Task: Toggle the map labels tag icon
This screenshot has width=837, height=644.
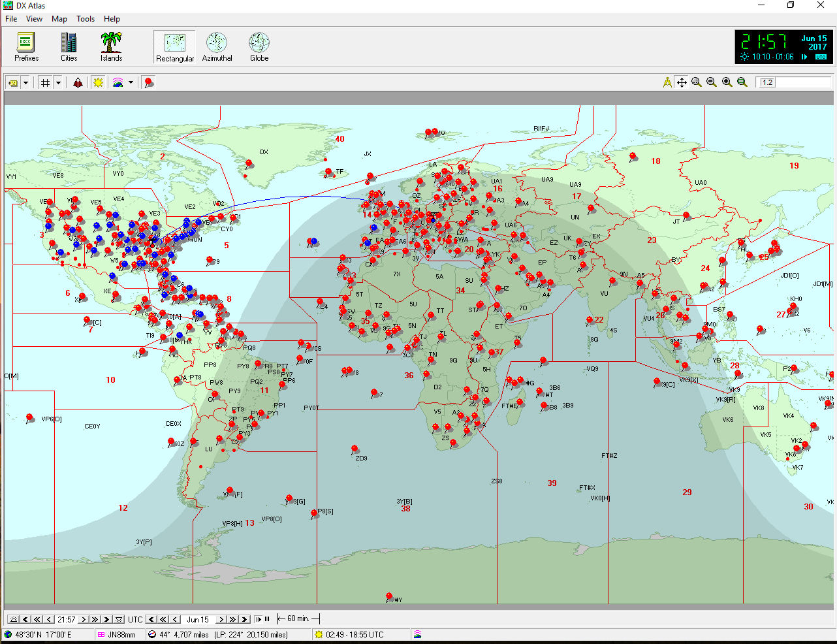Action: coord(12,82)
